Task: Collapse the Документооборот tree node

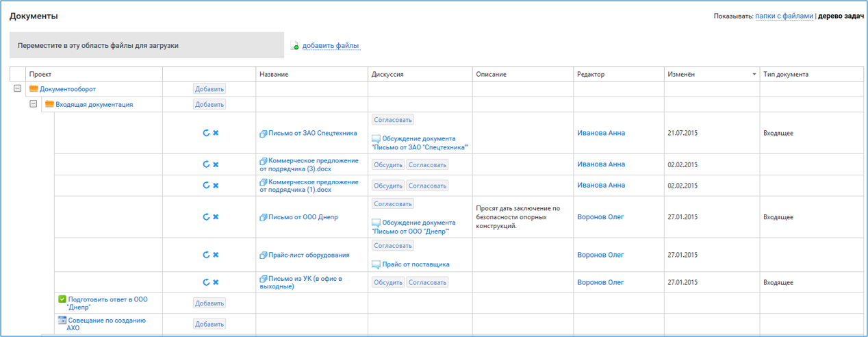Action: (x=18, y=89)
